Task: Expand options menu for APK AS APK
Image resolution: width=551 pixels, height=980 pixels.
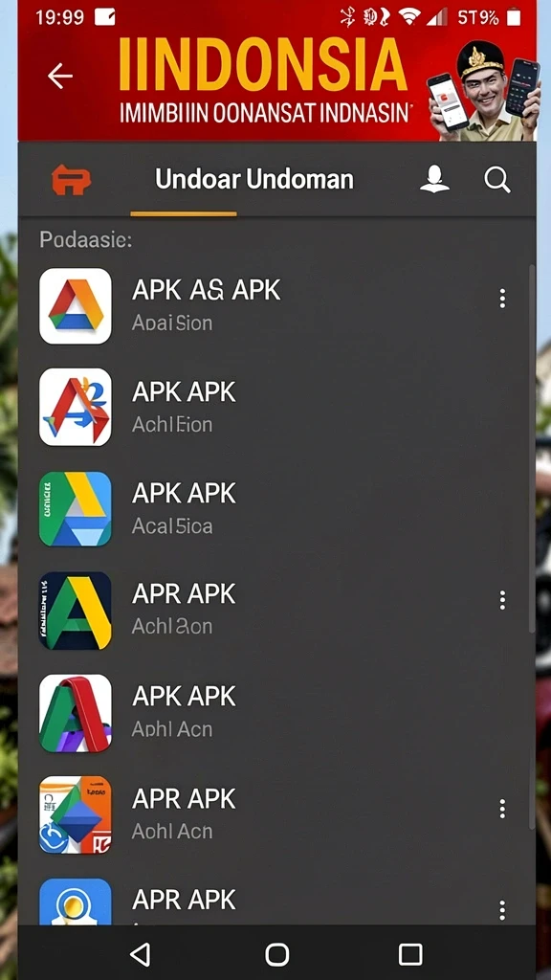Action: point(502,299)
